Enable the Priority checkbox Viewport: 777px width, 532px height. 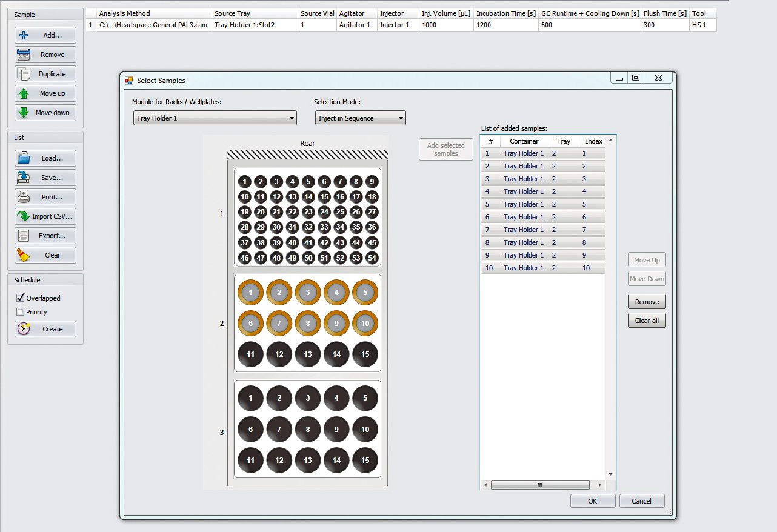coord(21,312)
